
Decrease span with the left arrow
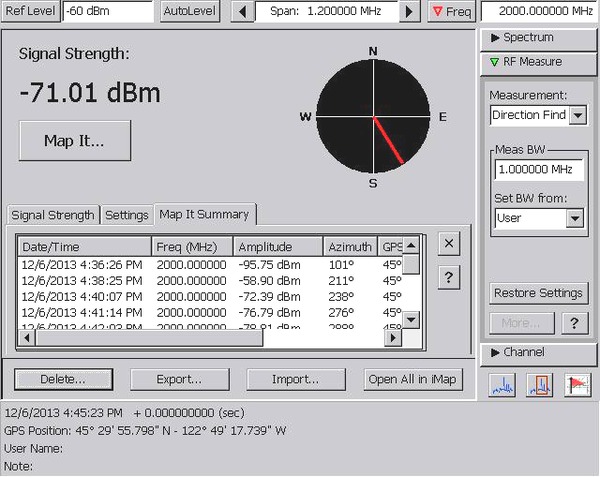coord(241,12)
